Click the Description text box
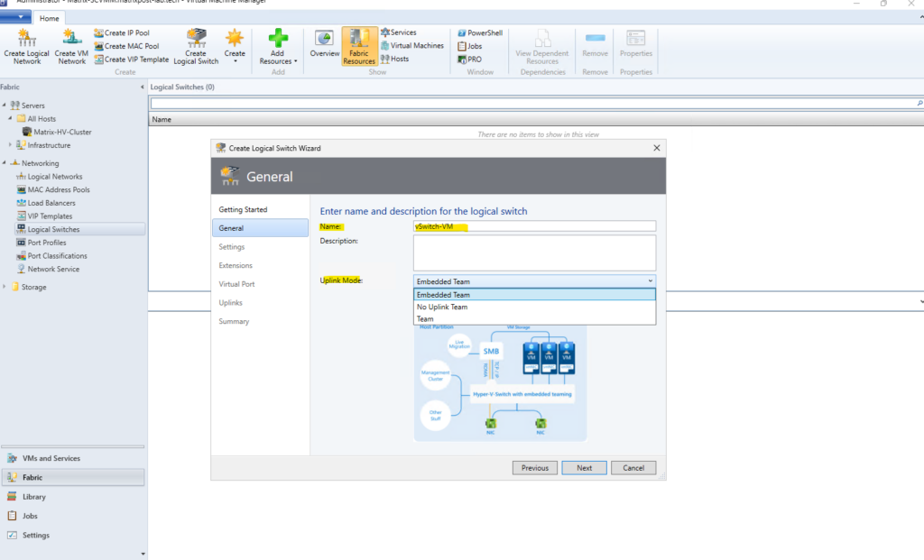This screenshot has width=924, height=560. [534, 252]
